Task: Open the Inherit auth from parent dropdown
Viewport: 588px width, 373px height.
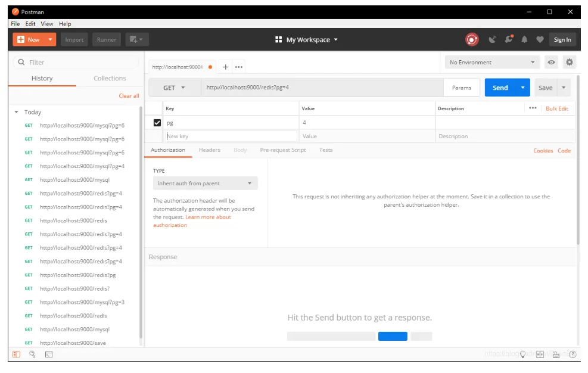Action: (205, 184)
